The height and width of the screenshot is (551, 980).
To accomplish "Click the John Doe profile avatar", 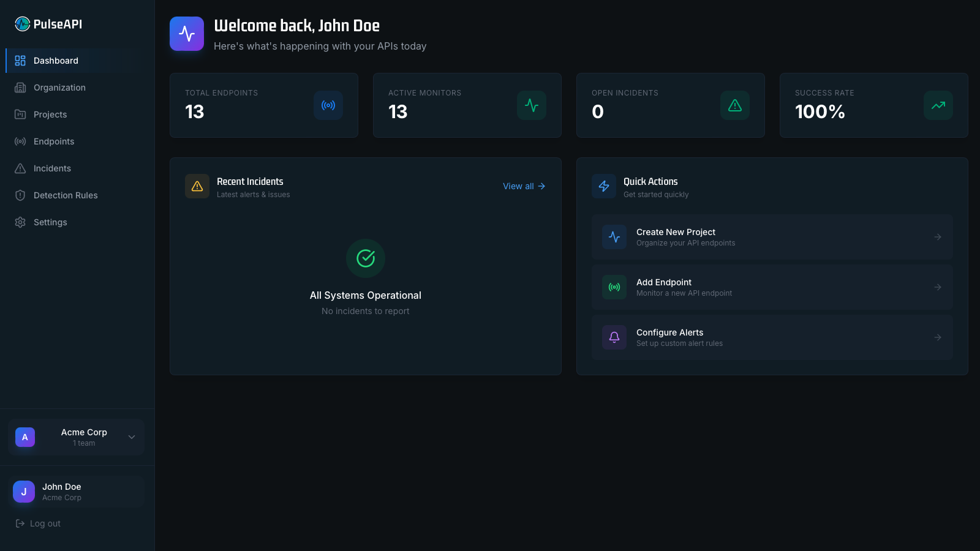I will click(23, 492).
